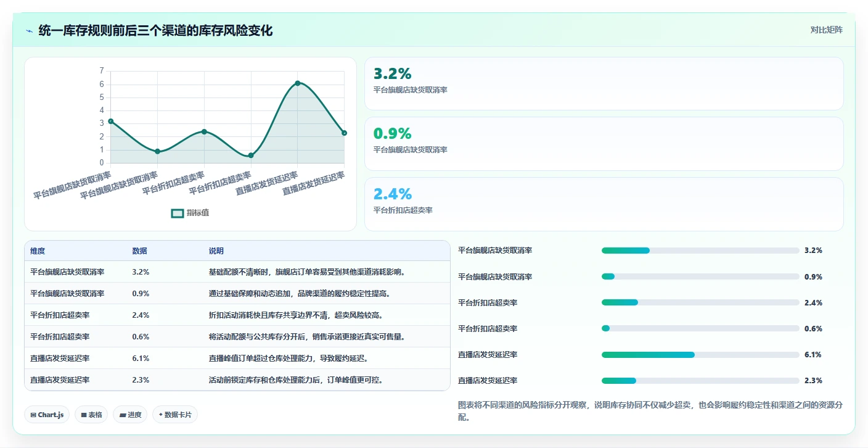Click the 对比矩阵 label in the header

tap(826, 30)
